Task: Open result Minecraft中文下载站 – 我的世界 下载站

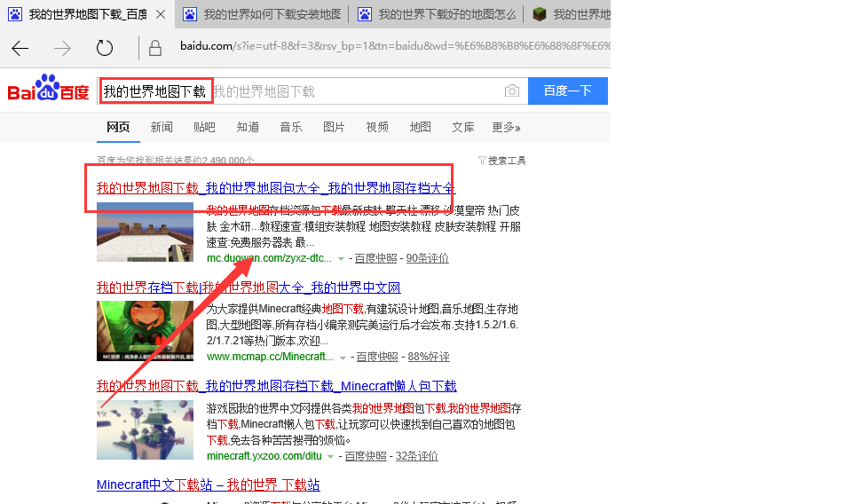Action: click(x=208, y=484)
